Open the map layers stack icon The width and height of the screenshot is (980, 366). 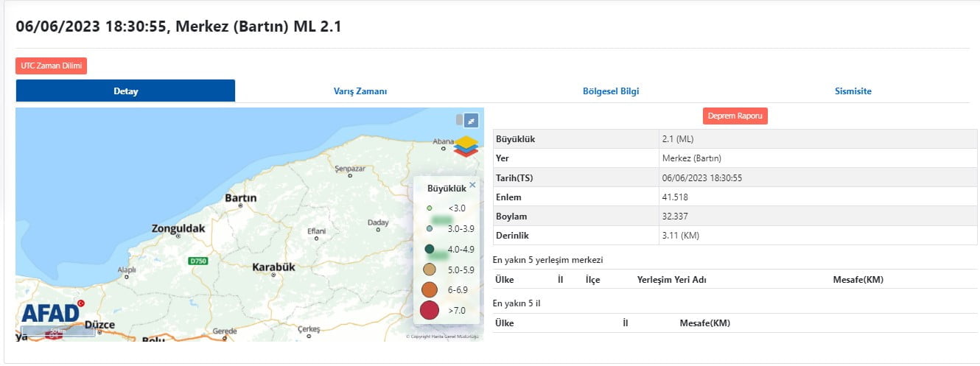466,146
